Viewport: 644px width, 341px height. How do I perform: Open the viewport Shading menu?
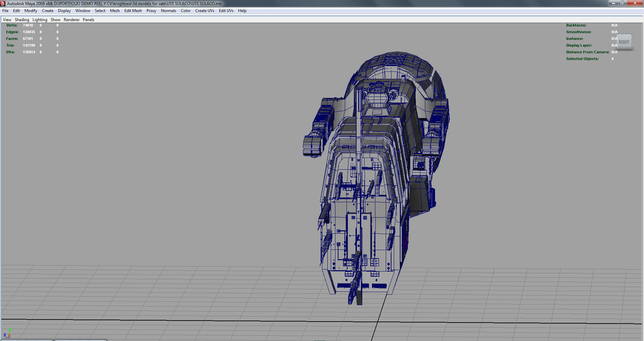click(x=22, y=20)
